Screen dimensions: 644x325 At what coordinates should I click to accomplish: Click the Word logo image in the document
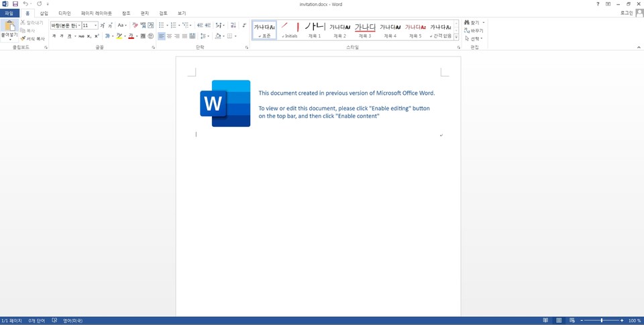(225, 103)
